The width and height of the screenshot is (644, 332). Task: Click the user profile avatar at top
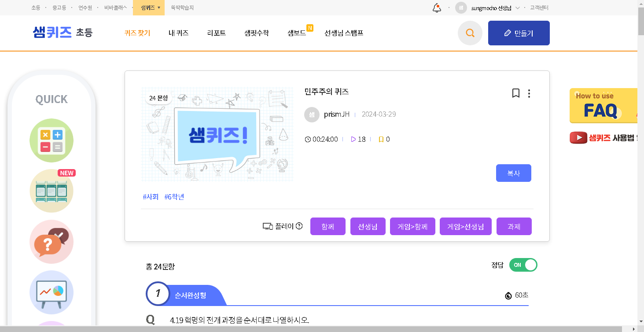point(461,7)
